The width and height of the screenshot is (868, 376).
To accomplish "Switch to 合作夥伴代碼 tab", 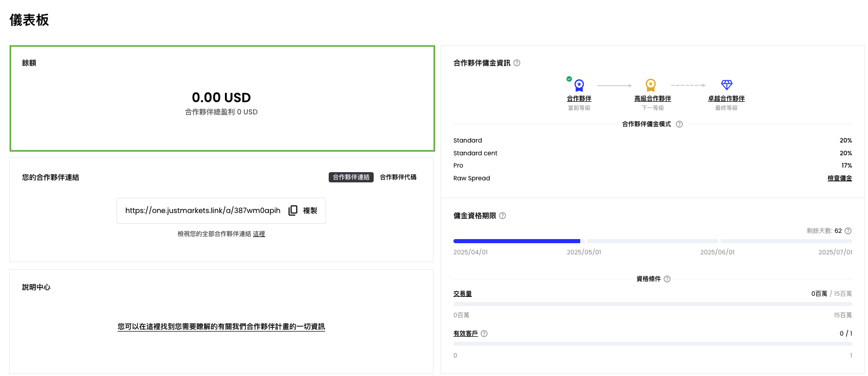I will point(398,177).
